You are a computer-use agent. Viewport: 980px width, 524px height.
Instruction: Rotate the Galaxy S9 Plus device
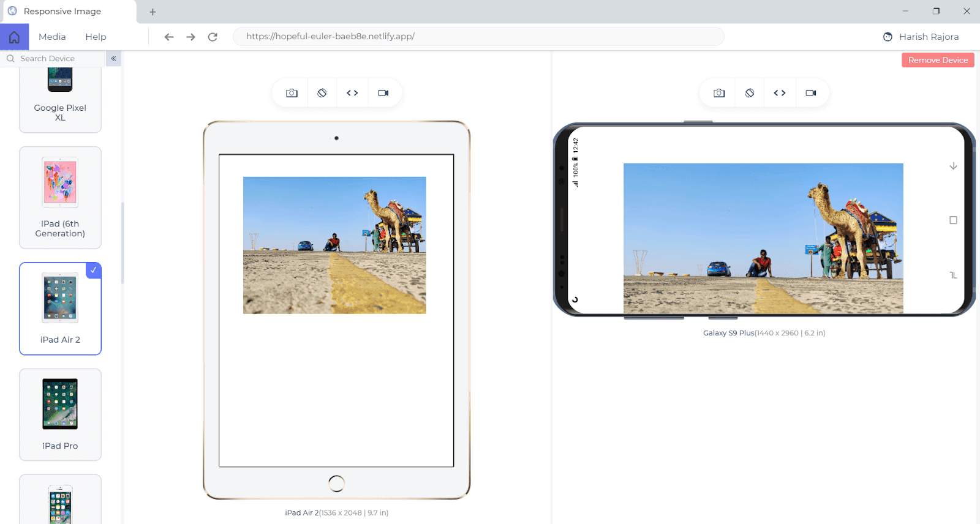750,93
